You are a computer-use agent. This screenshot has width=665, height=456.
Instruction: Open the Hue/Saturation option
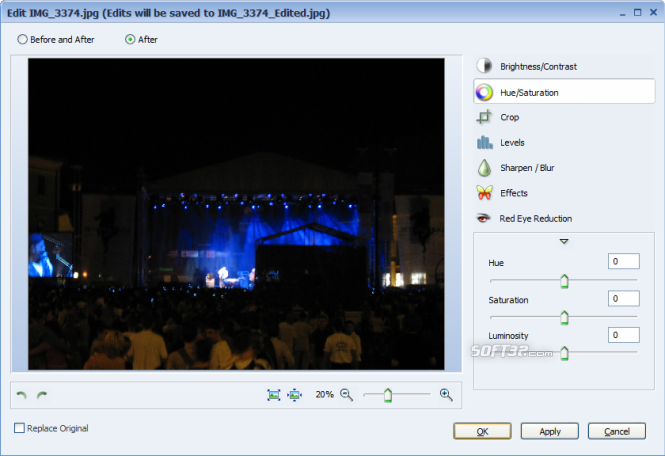[x=564, y=91]
